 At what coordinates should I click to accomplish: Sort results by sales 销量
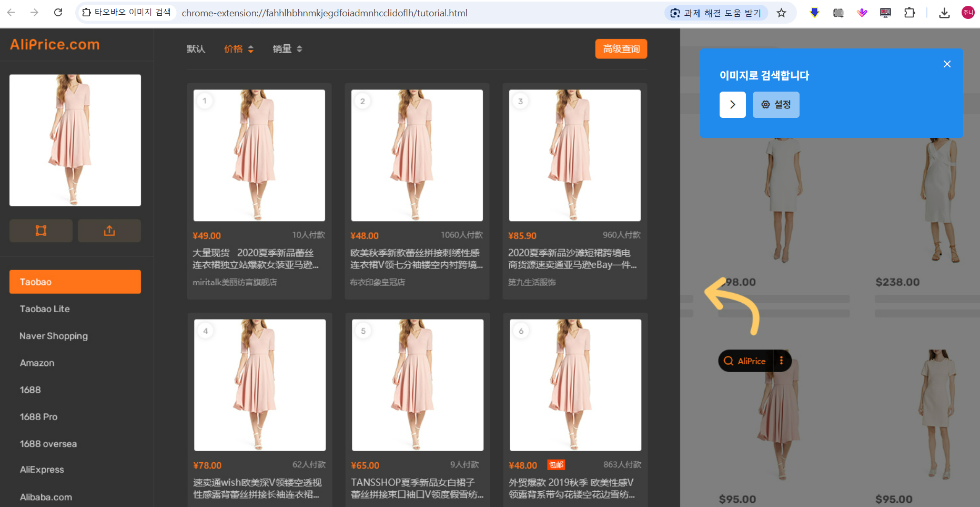coord(287,49)
